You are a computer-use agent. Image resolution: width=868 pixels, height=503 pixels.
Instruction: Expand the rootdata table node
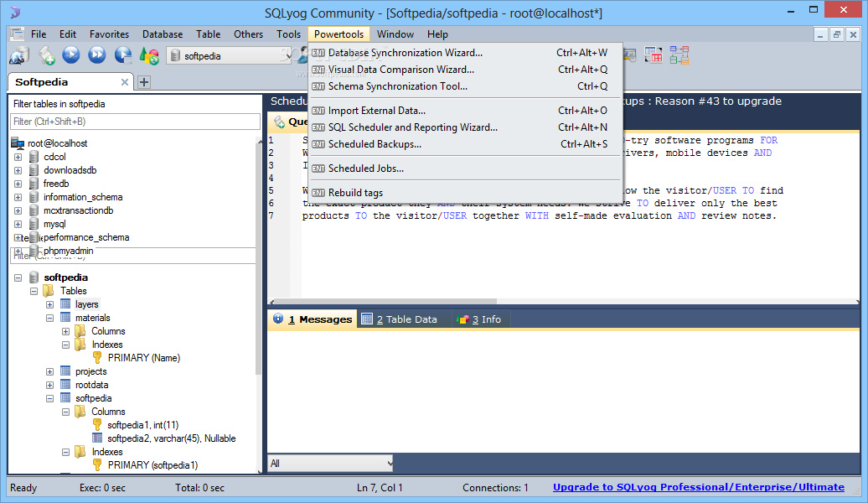click(49, 385)
